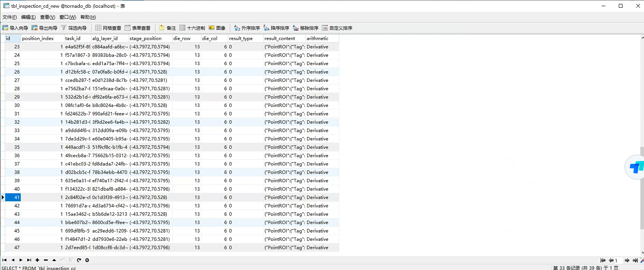This screenshot has width=644, height=270.
Task: Open the 导出向导 export wizard
Action: [44, 28]
